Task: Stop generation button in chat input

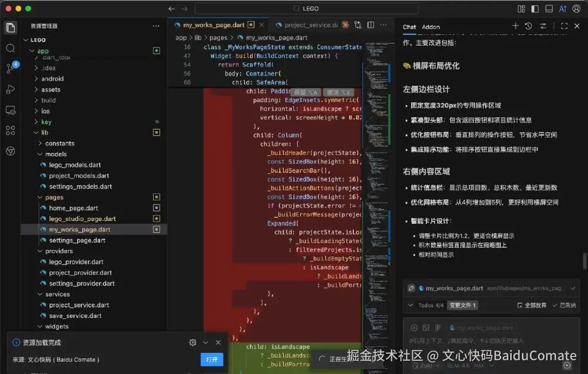Action: (x=567, y=365)
